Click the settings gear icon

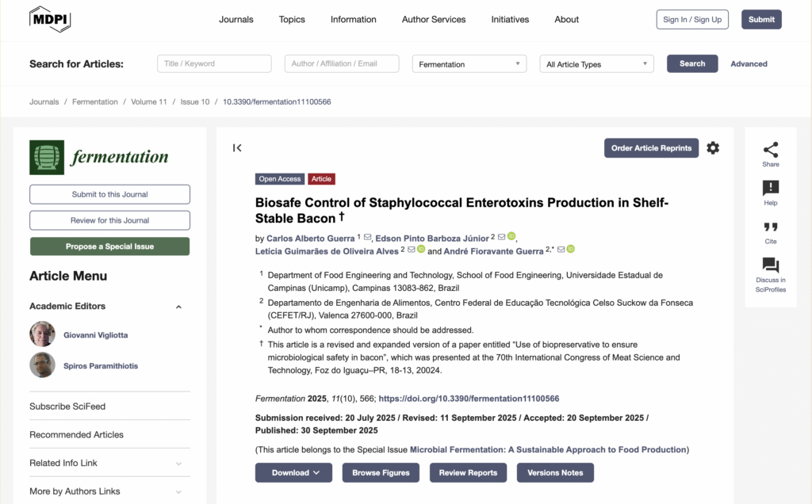tap(713, 148)
